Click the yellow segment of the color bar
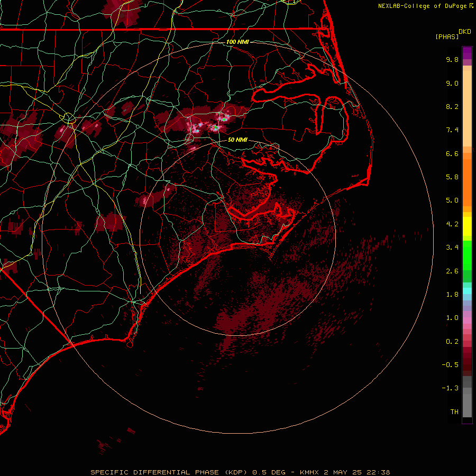This screenshot has width=476, height=476. coord(467,226)
